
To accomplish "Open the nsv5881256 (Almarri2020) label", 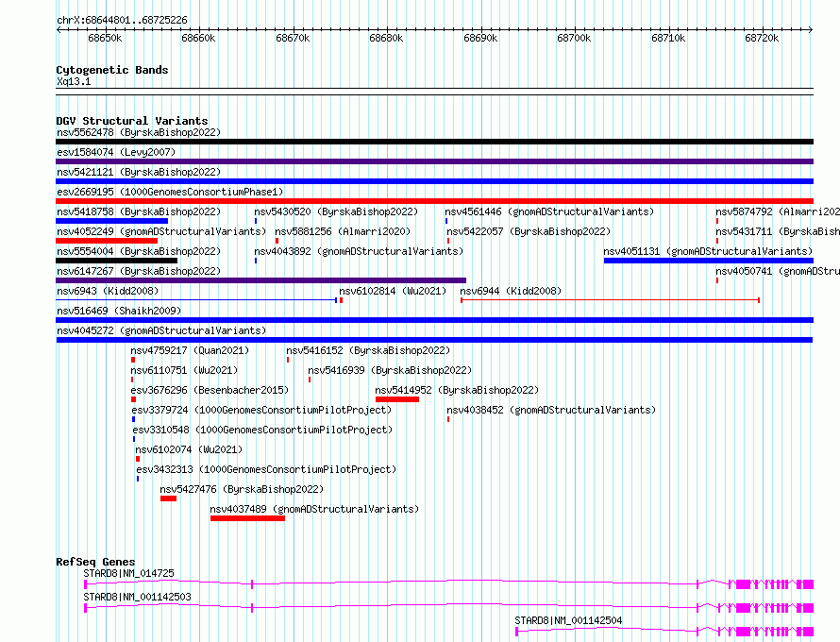I will click(343, 231).
